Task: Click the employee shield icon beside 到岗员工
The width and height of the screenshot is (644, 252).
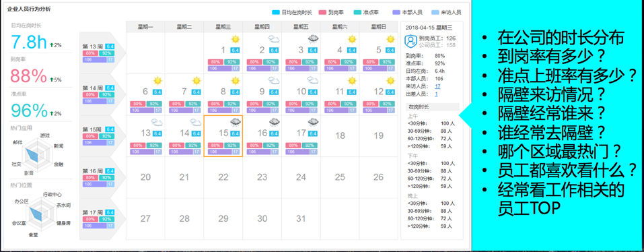Action: tap(410, 40)
